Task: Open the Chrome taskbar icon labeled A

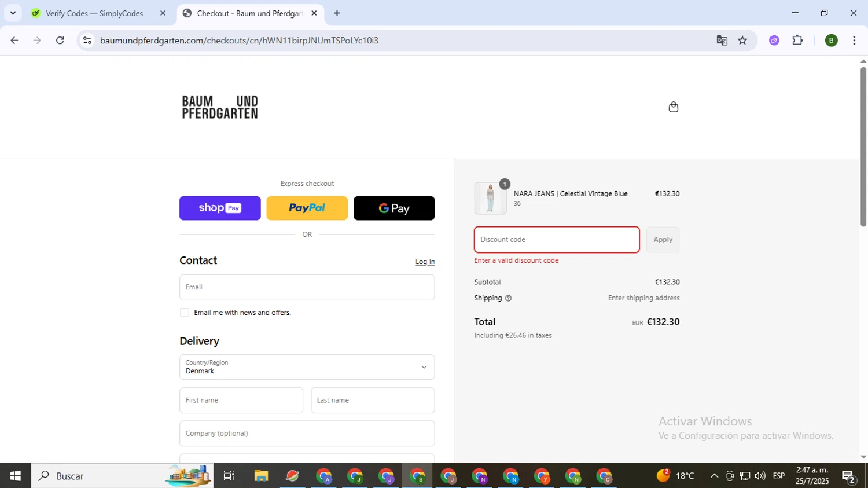Action: 324,476
